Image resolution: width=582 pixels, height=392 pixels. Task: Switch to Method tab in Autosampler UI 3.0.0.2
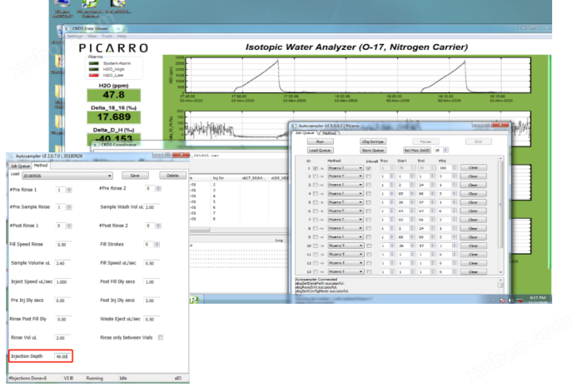click(x=329, y=133)
